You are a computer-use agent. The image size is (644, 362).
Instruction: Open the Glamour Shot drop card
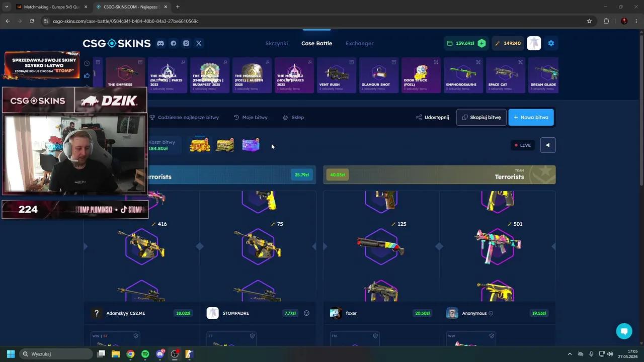click(379, 75)
